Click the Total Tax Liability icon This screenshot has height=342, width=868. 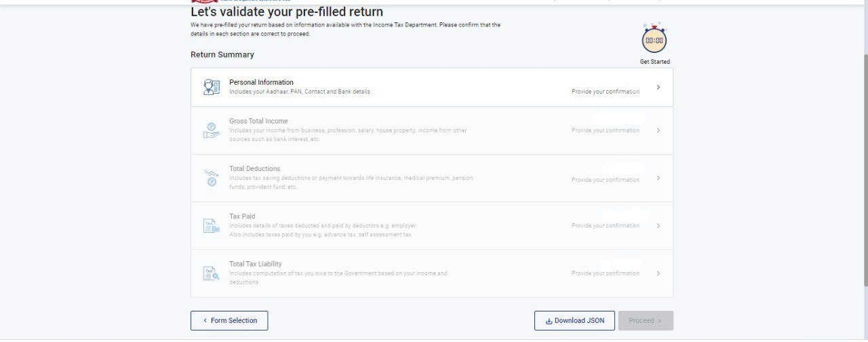(x=212, y=273)
